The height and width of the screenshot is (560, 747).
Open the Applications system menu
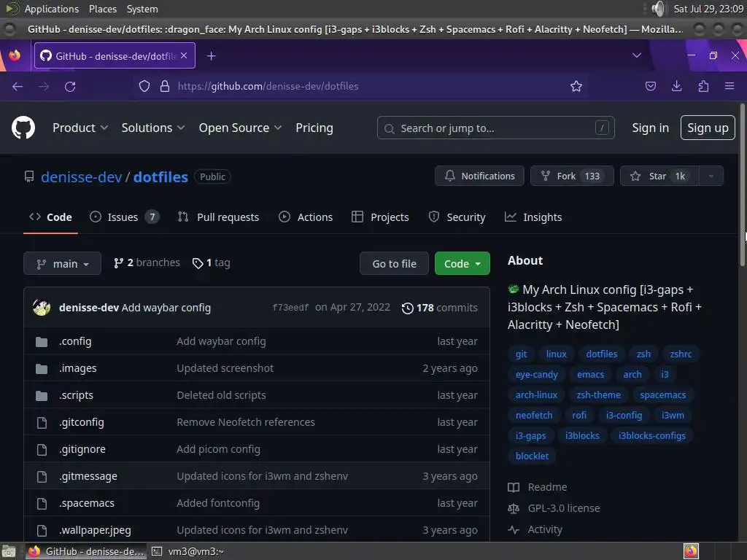(52, 9)
